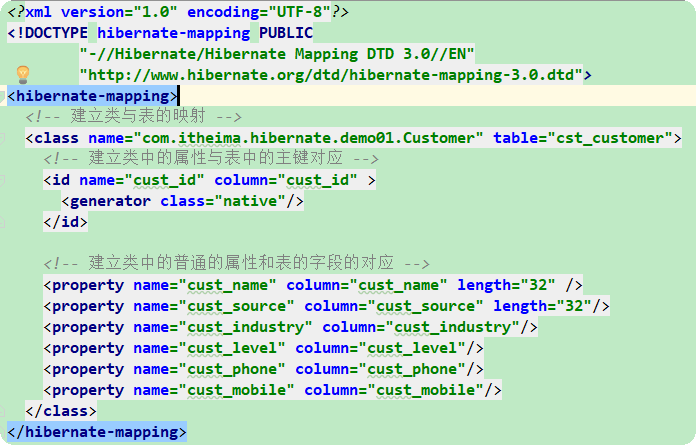Click the column="cust_level" attribute
Image resolution: width=696 pixels, height=445 pixels.
click(x=380, y=348)
